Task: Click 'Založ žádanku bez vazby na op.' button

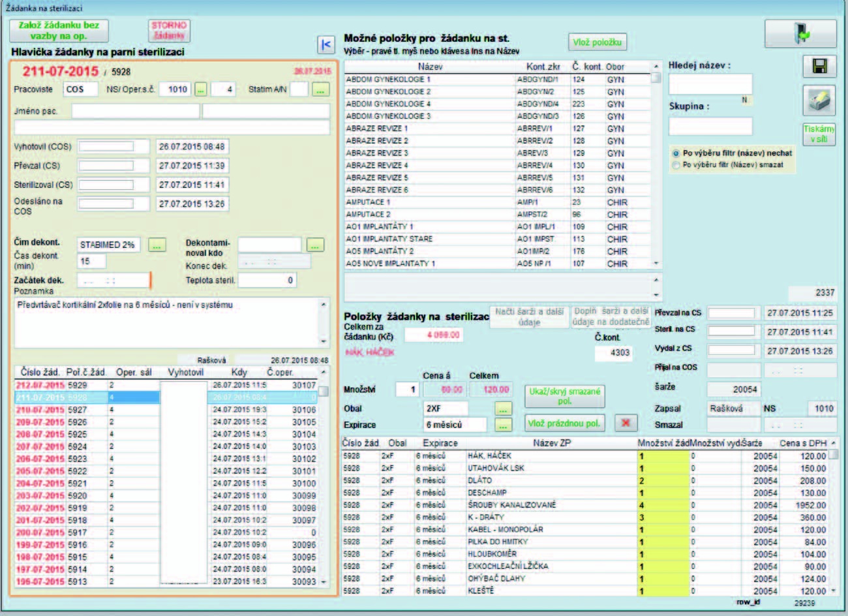Action: [59, 31]
